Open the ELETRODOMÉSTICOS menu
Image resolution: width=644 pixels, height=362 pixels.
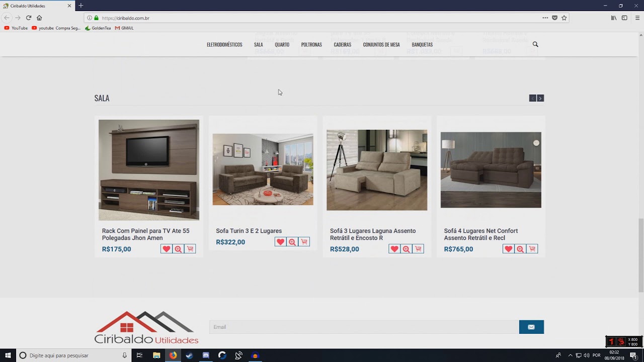pyautogui.click(x=224, y=45)
